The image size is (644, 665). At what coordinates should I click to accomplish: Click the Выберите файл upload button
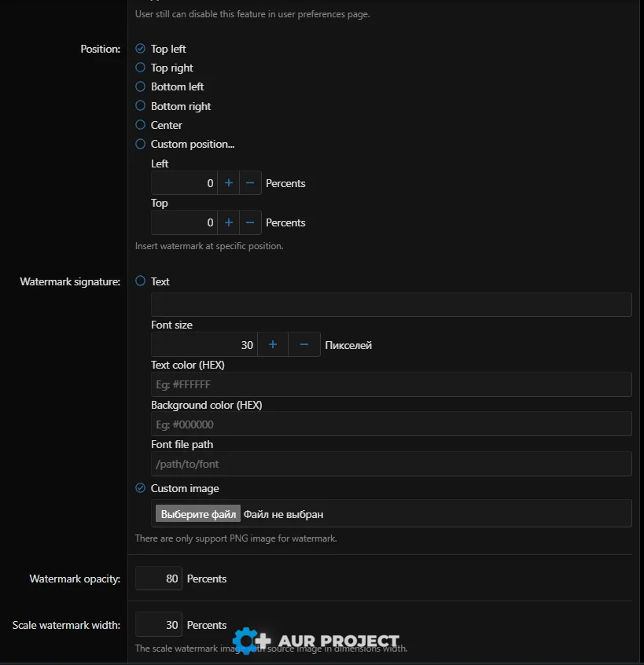198,514
